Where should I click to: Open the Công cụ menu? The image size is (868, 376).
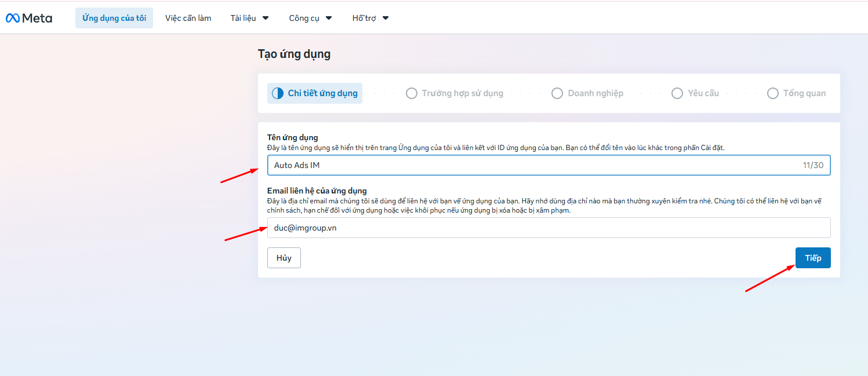point(311,18)
